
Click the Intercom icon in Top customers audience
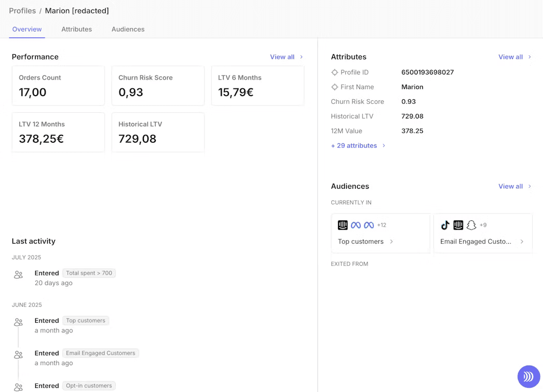pos(343,225)
